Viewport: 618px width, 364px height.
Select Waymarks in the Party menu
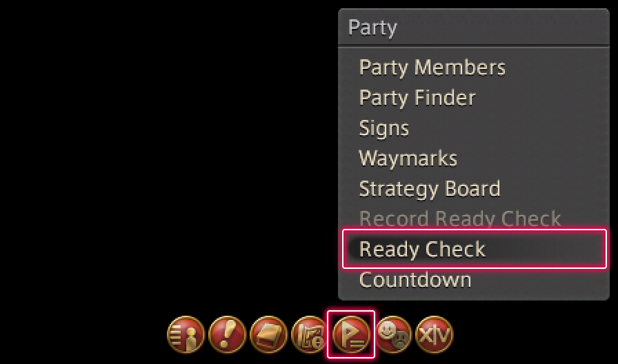[408, 159]
